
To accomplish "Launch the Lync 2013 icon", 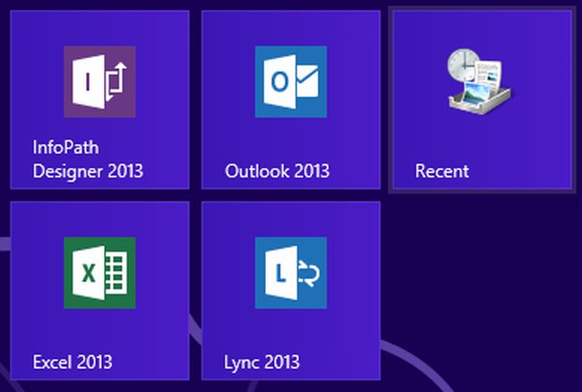I will point(291,273).
